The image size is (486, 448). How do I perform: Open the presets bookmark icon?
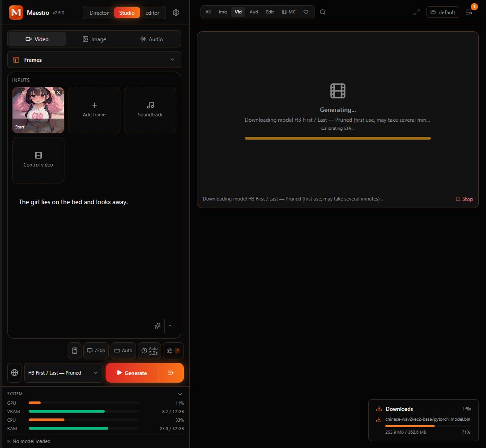click(x=74, y=350)
